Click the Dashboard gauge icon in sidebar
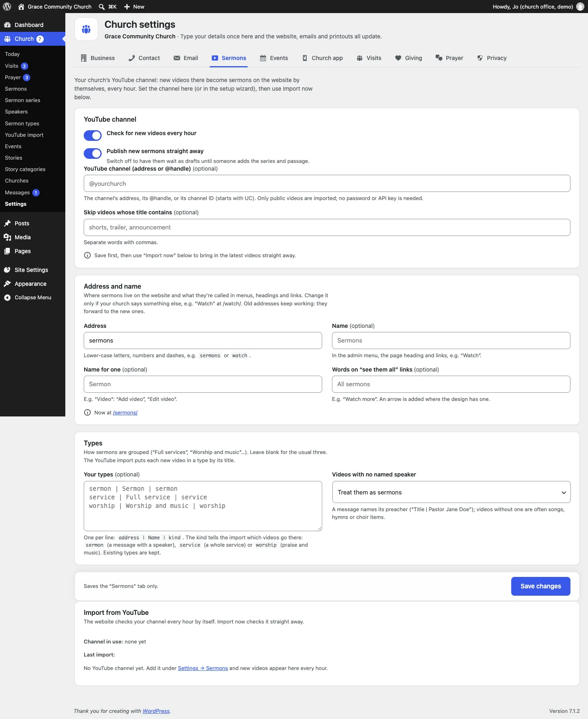 tap(7, 25)
